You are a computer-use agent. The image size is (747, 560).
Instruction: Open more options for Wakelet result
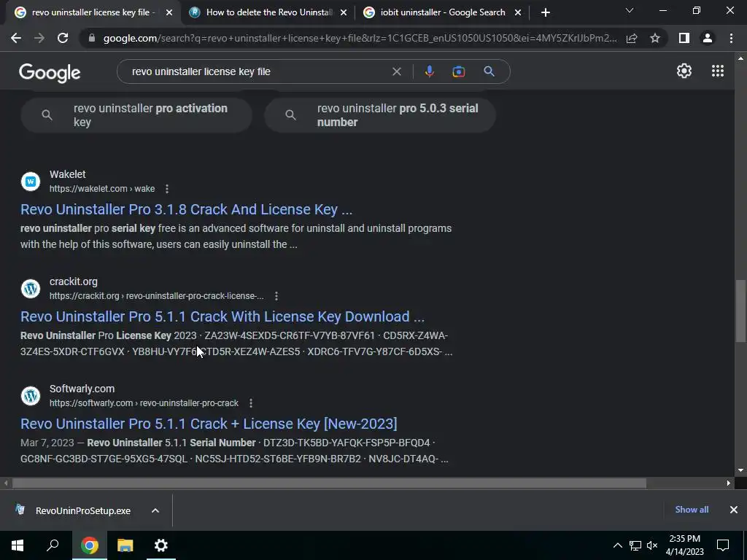(167, 189)
